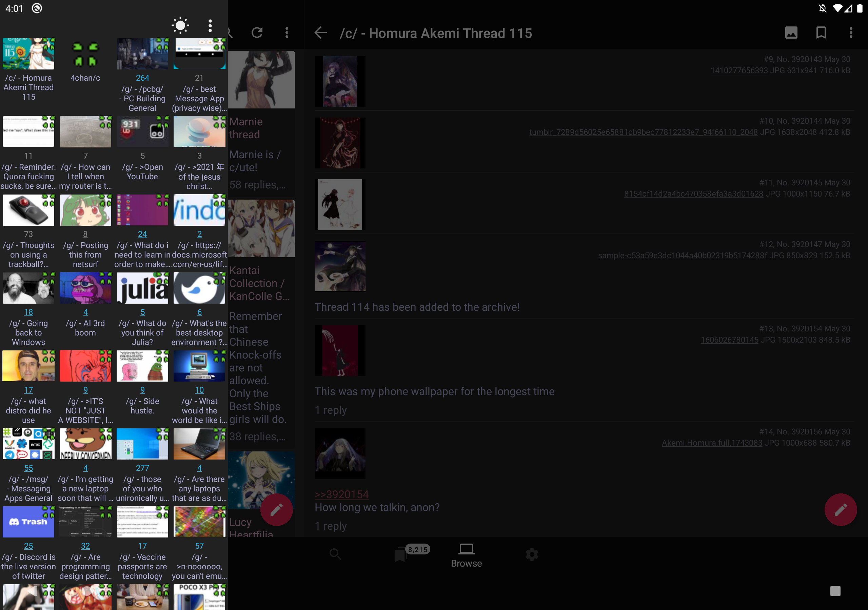Open the settings gear icon
Image resolution: width=868 pixels, height=610 pixels.
(x=532, y=554)
